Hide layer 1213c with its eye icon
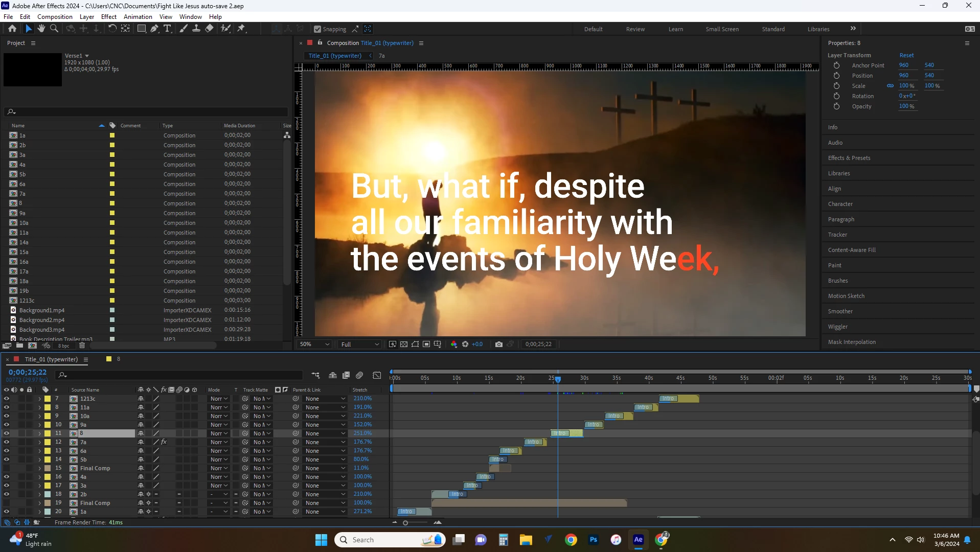The height and width of the screenshot is (552, 980). point(6,399)
